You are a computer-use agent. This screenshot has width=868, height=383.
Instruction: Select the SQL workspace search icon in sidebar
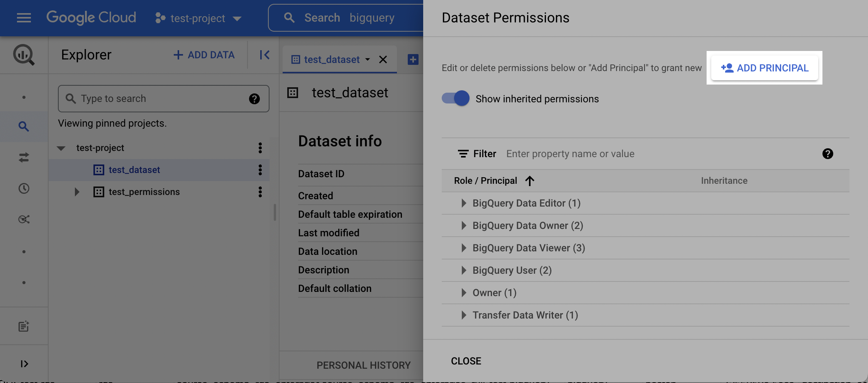pos(24,126)
